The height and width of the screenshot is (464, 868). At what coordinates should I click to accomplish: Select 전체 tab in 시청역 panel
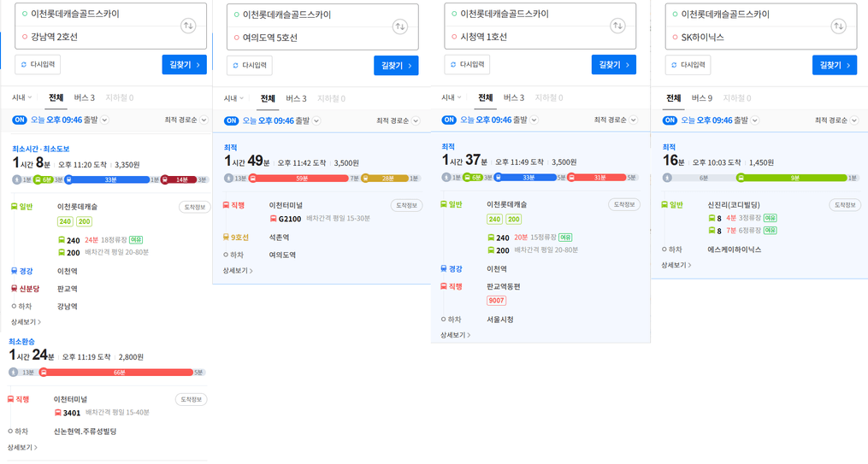tap(486, 97)
